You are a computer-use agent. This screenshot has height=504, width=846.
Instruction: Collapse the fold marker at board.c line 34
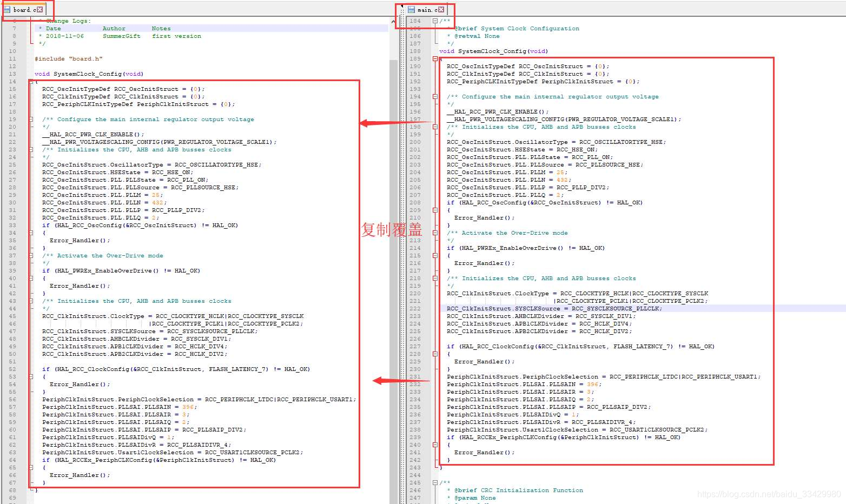(31, 233)
